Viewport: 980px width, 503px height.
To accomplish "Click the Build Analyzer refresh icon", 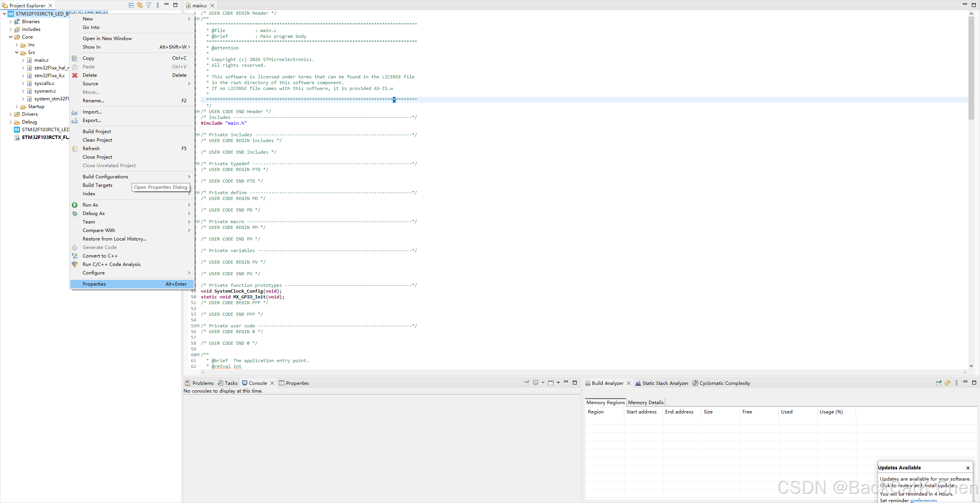I will 948,383.
